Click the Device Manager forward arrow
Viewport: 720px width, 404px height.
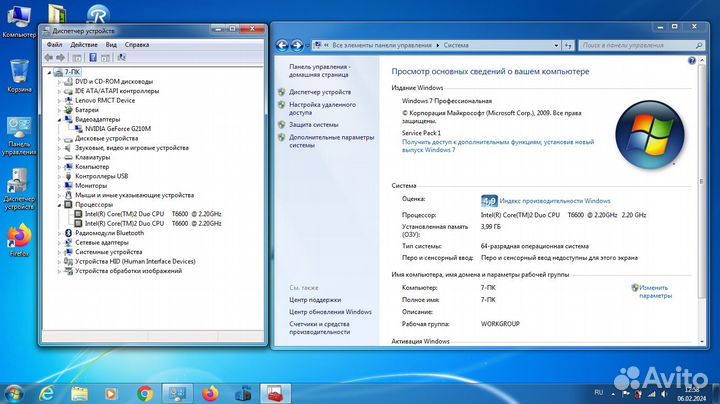61,57
